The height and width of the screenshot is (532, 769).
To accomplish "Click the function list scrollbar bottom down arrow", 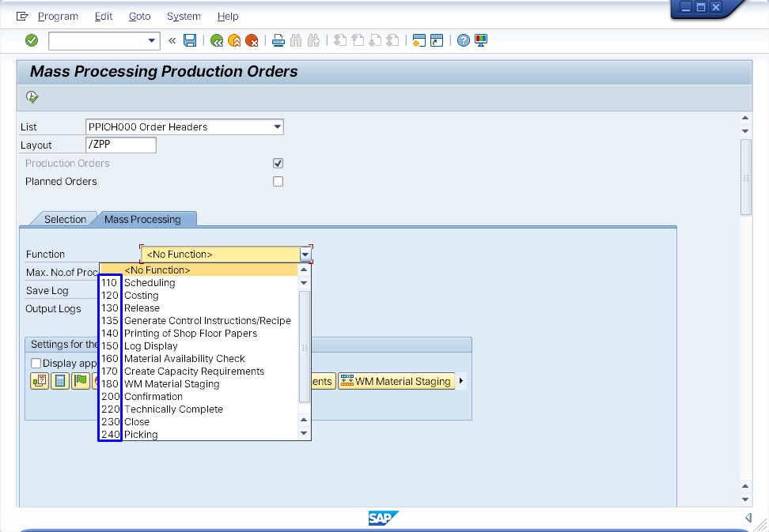I will click(304, 433).
